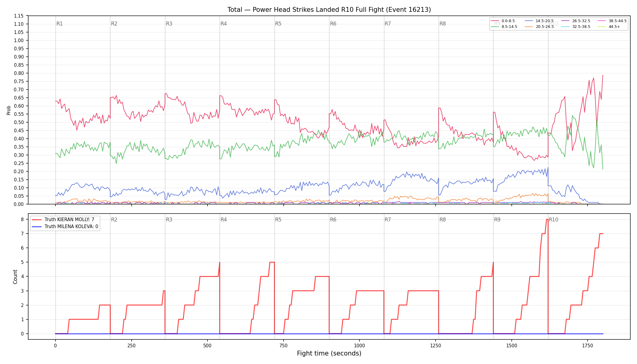The image size is (637, 364).
Task: Click the 8 tick on Count axis
Action: tap(22, 219)
